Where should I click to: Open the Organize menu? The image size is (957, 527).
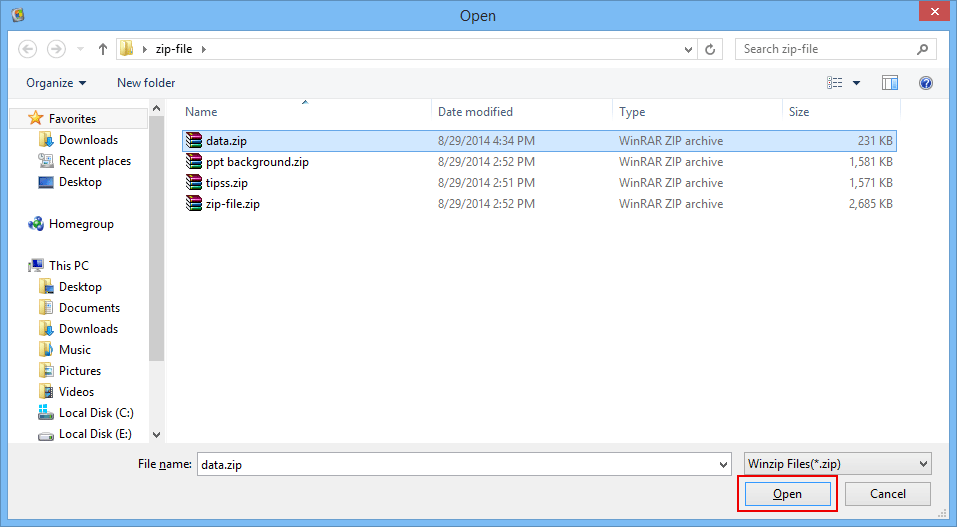[56, 82]
